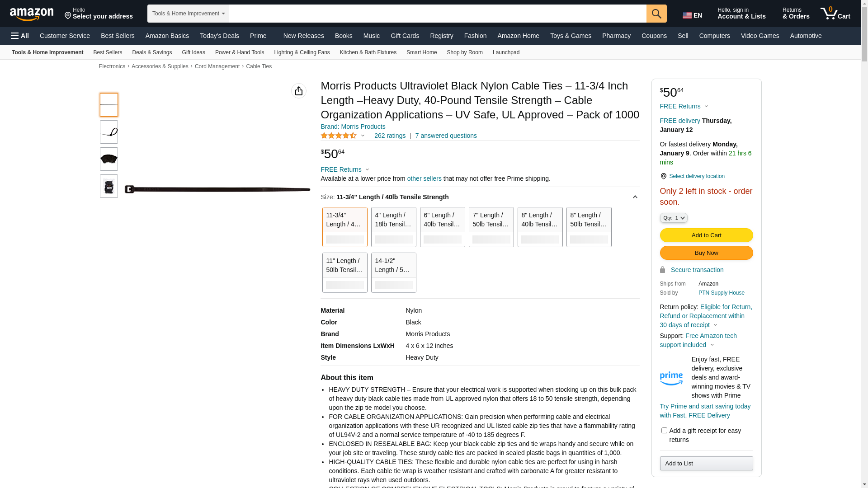Collapse the Size options chevron
This screenshot has width=868, height=488.
[x=635, y=197]
